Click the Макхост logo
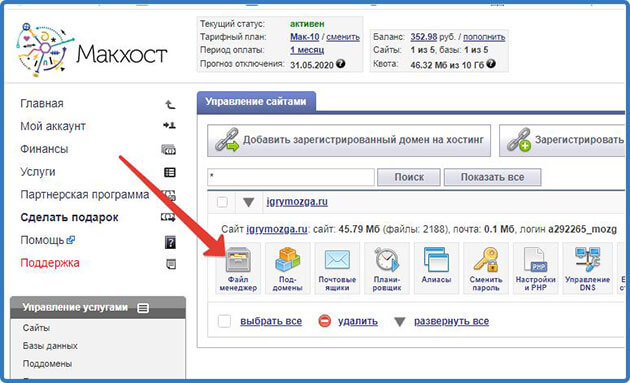630x383 pixels. coord(92,50)
